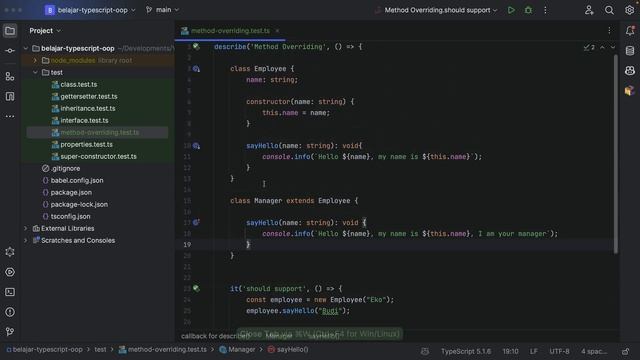Open the GitHub Copilot tool window
The image size is (640, 360).
click(630, 71)
